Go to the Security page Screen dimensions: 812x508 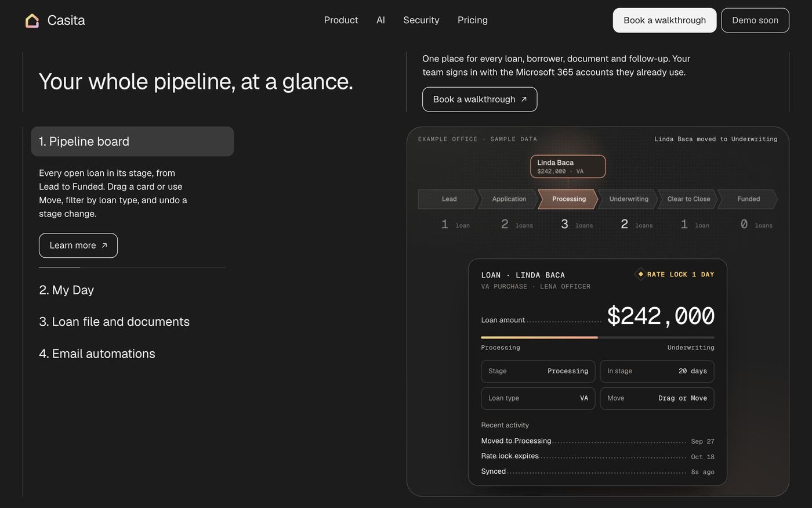click(421, 20)
